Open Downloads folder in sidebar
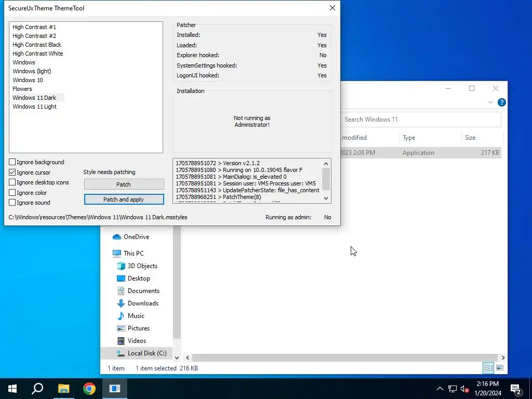Screen dimensions: 532x399 coord(143,303)
